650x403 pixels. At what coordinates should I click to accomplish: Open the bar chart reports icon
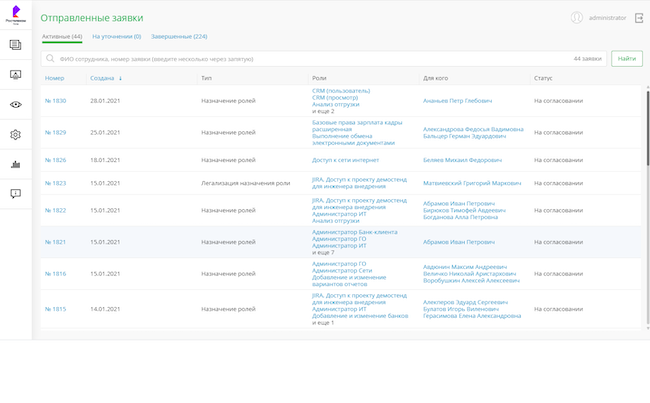[x=15, y=164]
